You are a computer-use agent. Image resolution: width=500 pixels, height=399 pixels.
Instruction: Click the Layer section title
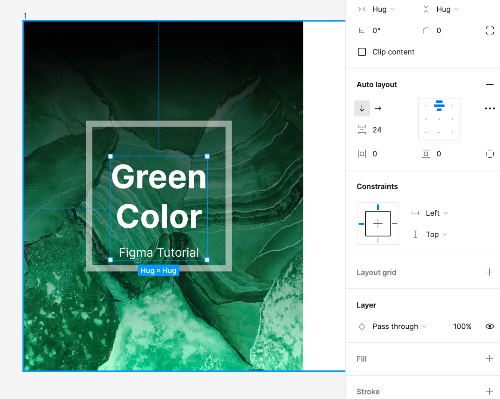point(366,305)
